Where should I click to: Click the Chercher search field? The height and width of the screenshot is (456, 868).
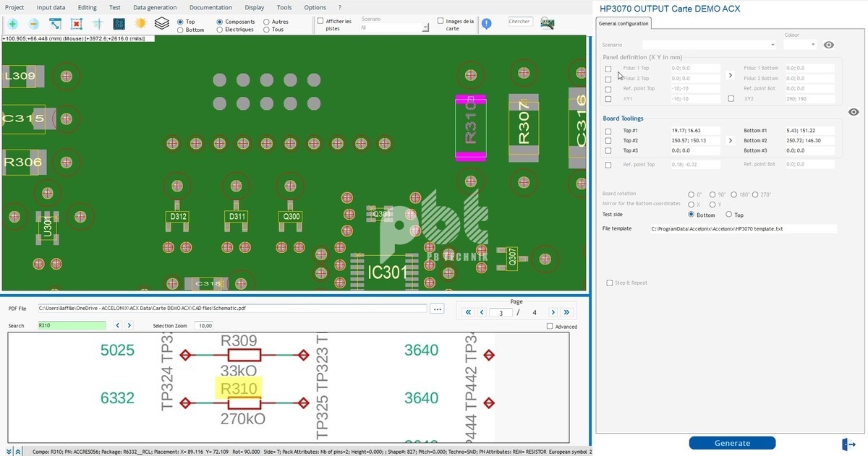pyautogui.click(x=519, y=22)
